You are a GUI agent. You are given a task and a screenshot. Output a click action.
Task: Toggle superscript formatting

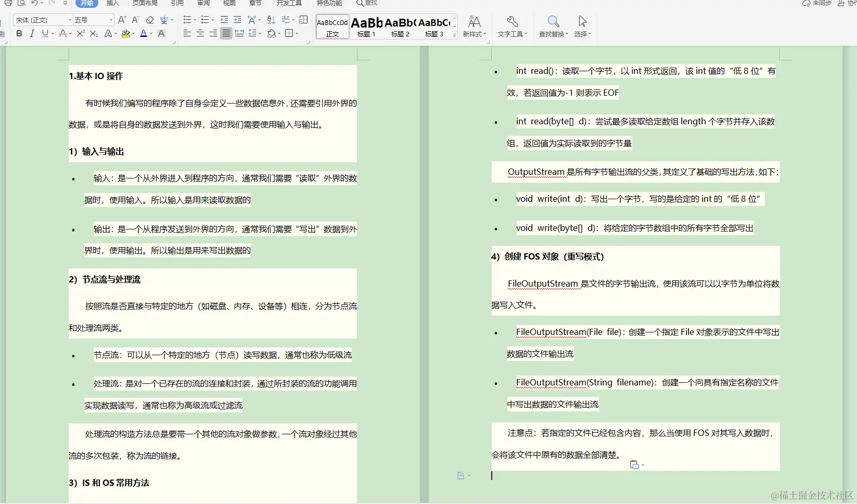coord(80,33)
